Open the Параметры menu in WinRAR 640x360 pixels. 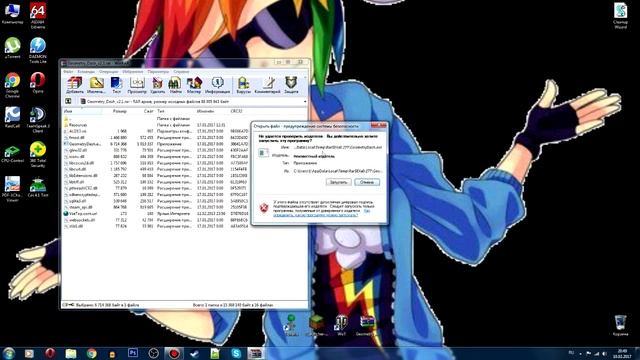[x=158, y=72]
